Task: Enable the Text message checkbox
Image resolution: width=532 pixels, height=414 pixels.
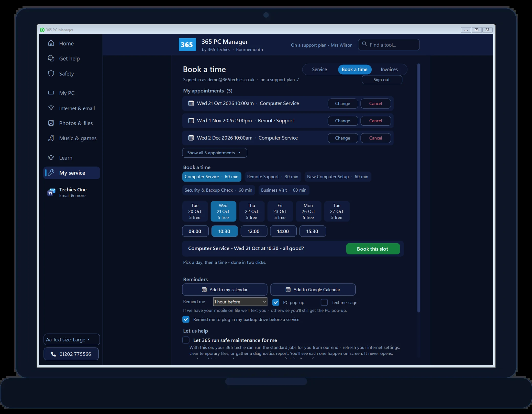Action: click(324, 302)
